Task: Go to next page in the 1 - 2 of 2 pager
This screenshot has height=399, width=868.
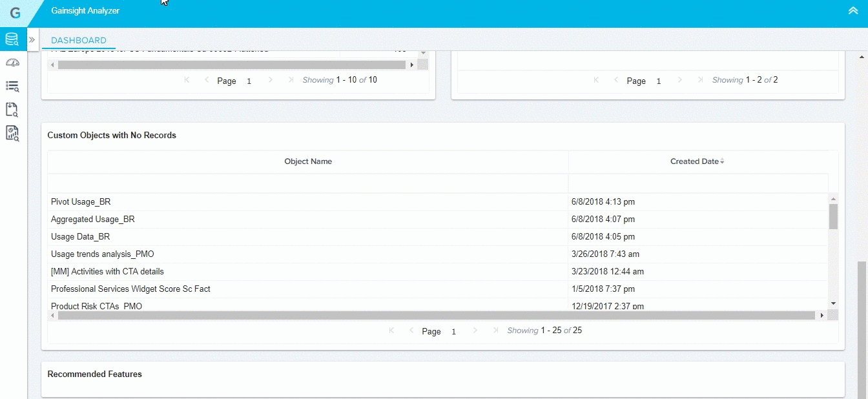Action: pos(680,80)
